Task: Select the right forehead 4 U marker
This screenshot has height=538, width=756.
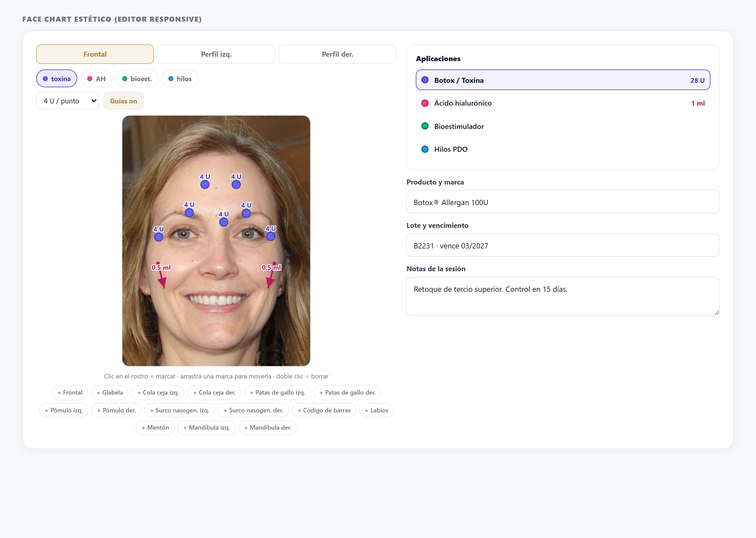Action: (236, 185)
